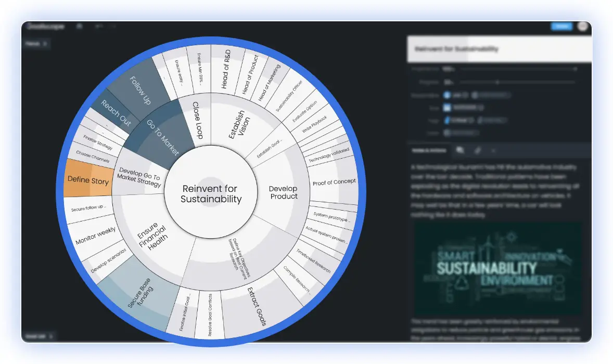Select the first tag chip icon in the Tags row
The width and height of the screenshot is (613, 364).
click(x=447, y=120)
